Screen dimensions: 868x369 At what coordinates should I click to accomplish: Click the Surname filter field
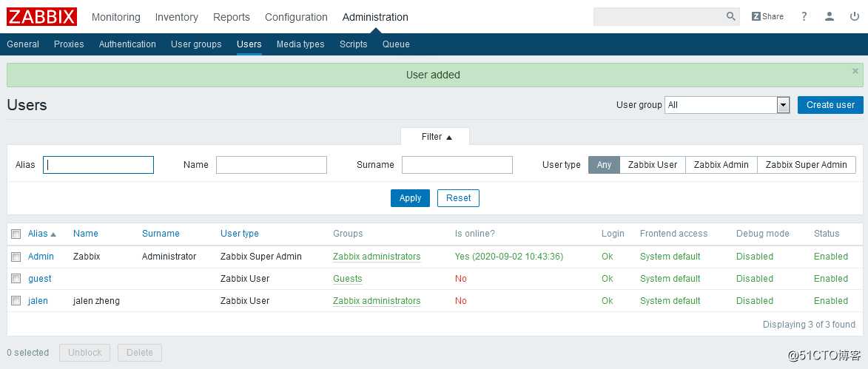(x=457, y=165)
